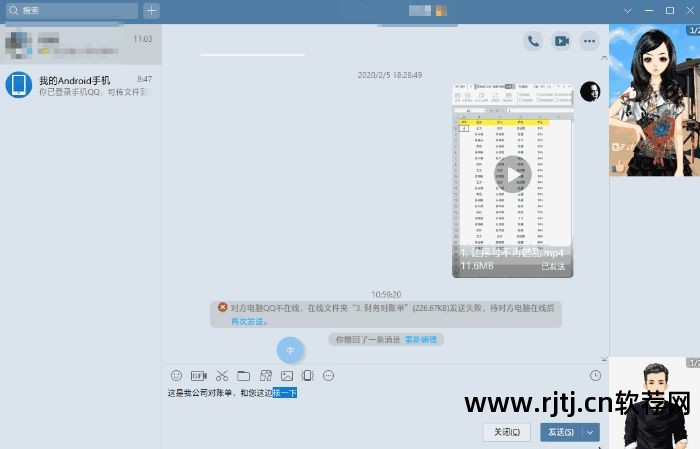The width and height of the screenshot is (700, 449).
Task: Click the blue input method bubble
Action: point(290,350)
